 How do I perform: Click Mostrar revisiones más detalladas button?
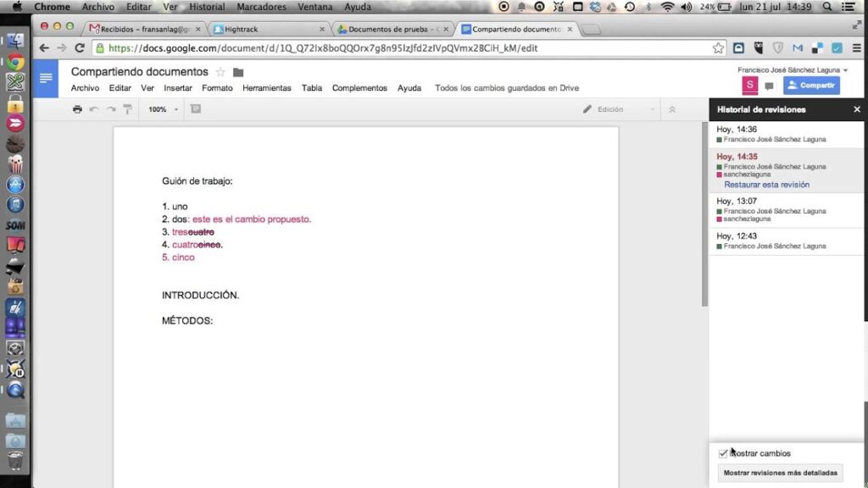point(780,473)
